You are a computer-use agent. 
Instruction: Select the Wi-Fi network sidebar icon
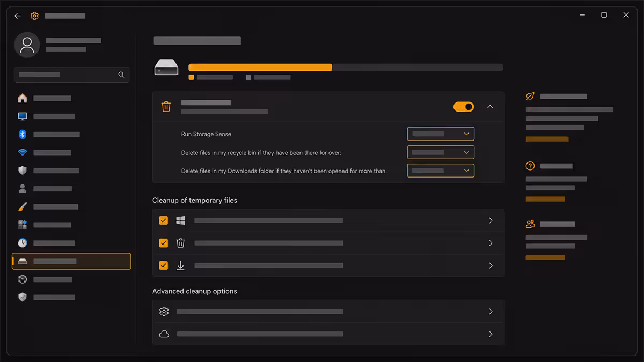tap(23, 152)
